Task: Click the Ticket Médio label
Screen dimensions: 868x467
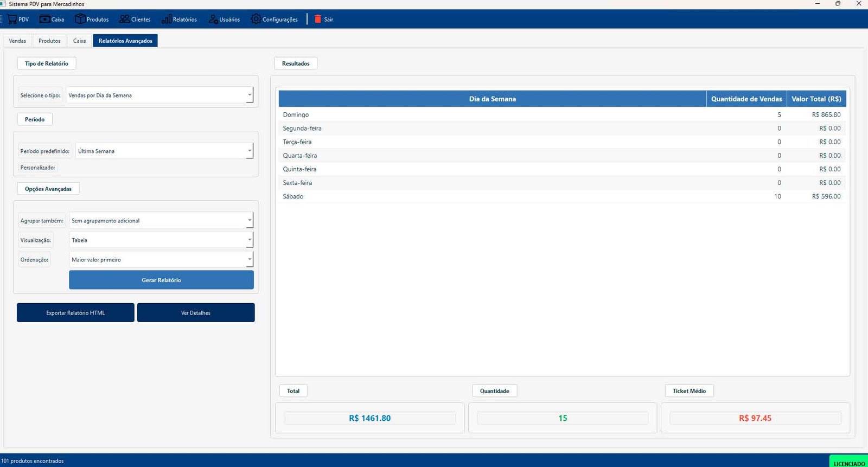Action: point(689,391)
